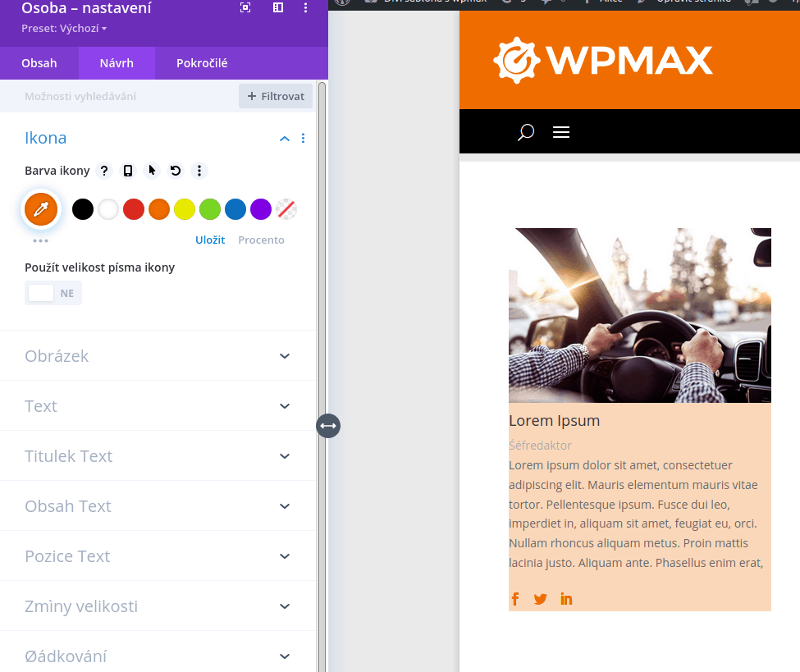Open the Osoba settings three-dot menu
Viewport: 800px width, 672px height.
(x=305, y=7)
